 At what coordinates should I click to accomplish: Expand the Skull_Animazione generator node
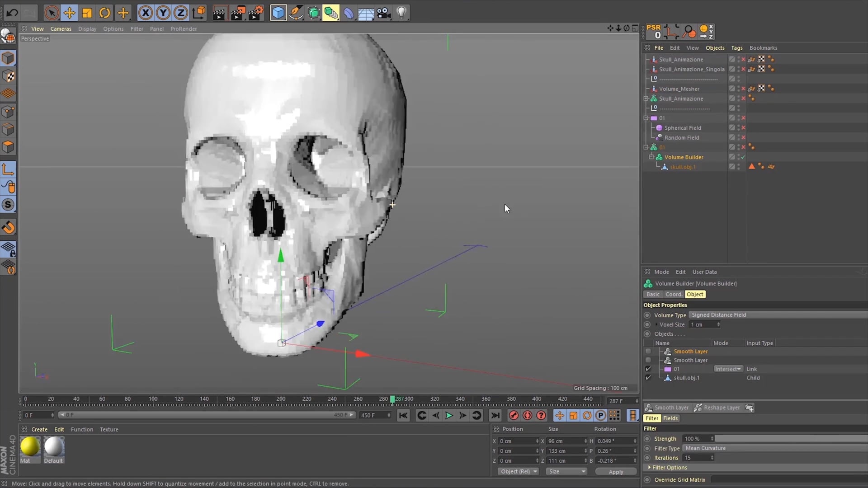point(646,98)
